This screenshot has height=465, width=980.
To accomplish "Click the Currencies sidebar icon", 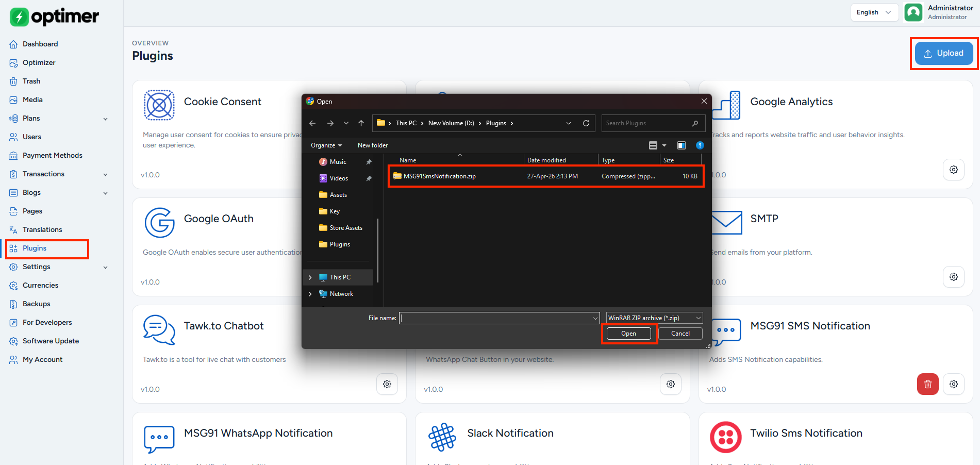I will click(13, 285).
